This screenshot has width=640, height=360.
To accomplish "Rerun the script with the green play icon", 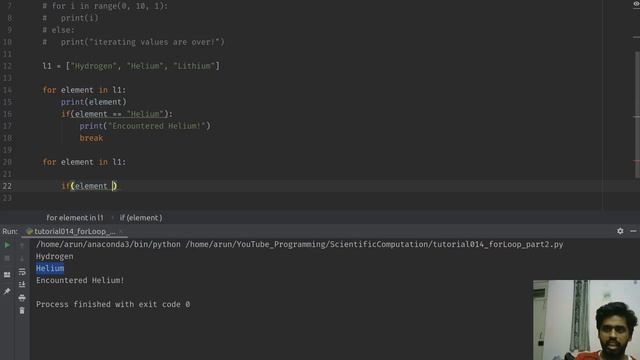I will click(x=7, y=245).
